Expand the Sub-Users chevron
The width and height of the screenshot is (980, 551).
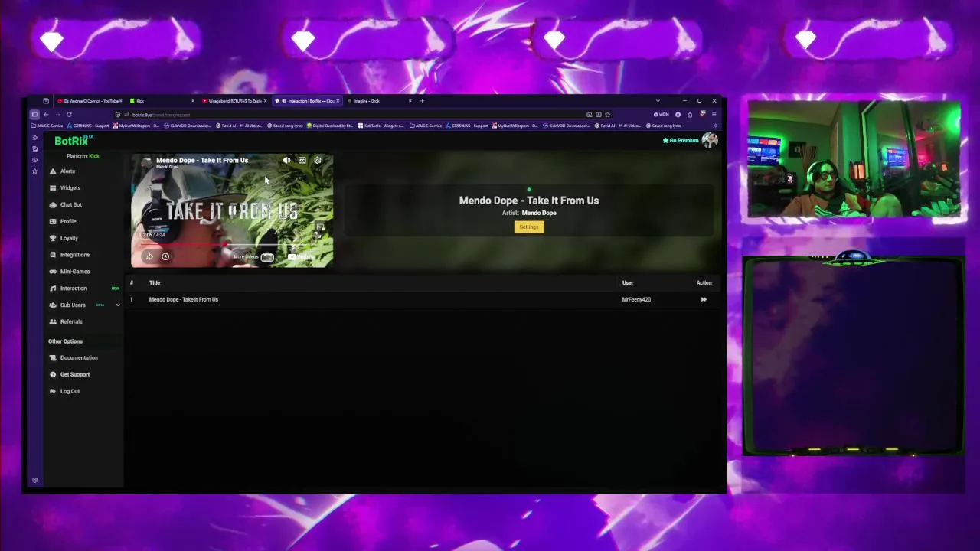click(118, 305)
